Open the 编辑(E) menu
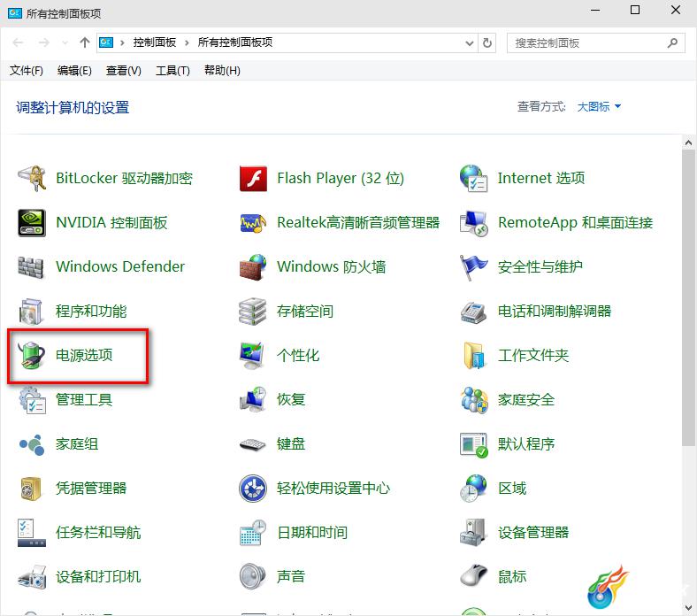This screenshot has width=697, height=616. tap(74, 71)
